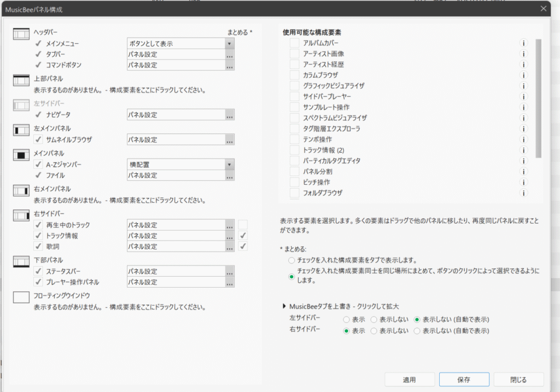The image size is (560, 392).
Task: Click the フローティングウインドウ layout icon
Action: pyautogui.click(x=21, y=297)
